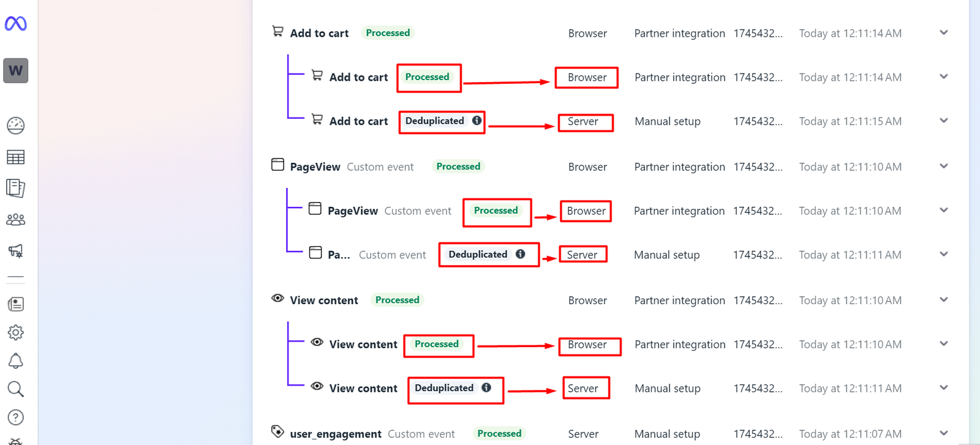Open the settings gear icon

click(x=16, y=332)
